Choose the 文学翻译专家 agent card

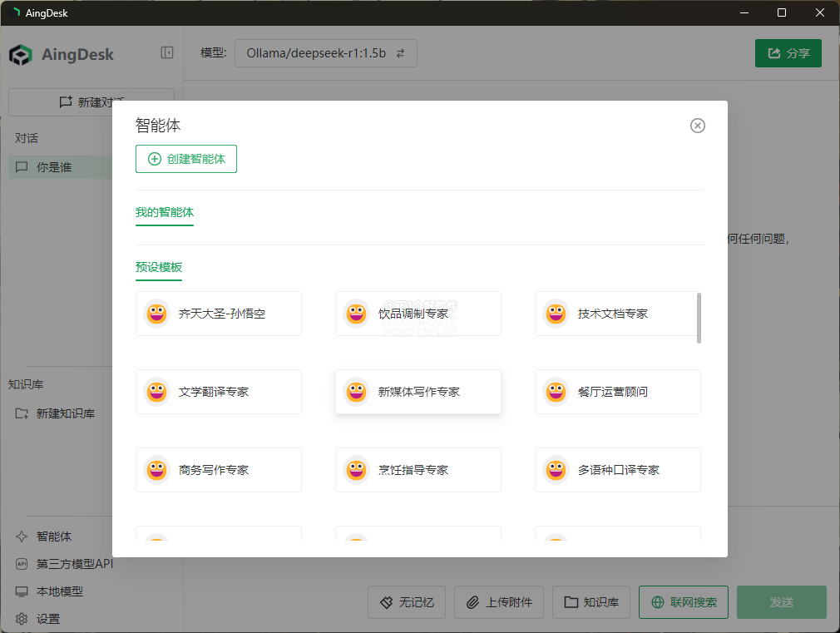219,392
